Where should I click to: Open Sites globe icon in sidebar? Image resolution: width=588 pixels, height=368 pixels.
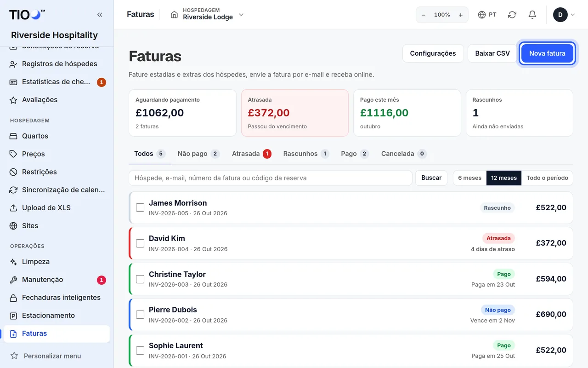click(13, 226)
